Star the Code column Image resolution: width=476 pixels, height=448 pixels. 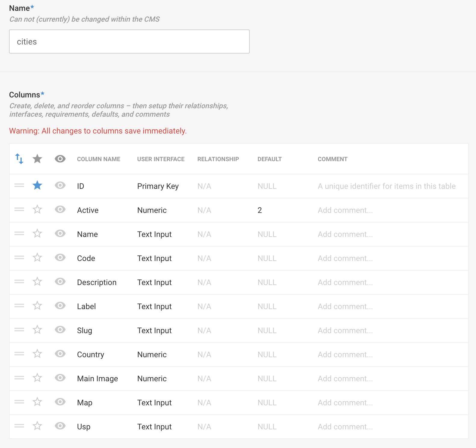[x=37, y=258]
